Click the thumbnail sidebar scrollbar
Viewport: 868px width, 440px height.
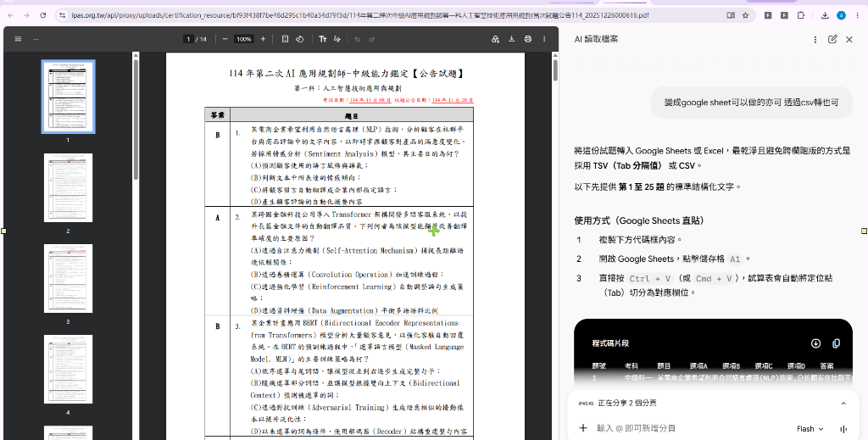[136, 119]
